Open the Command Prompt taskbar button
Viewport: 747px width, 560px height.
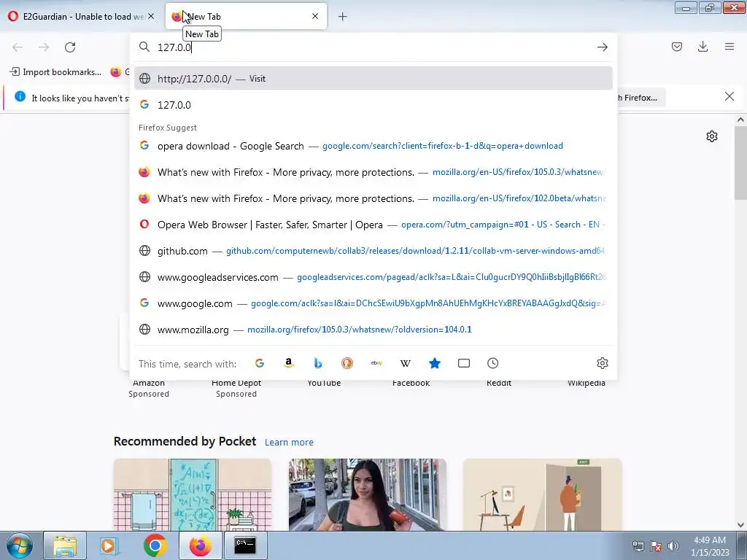coord(245,545)
